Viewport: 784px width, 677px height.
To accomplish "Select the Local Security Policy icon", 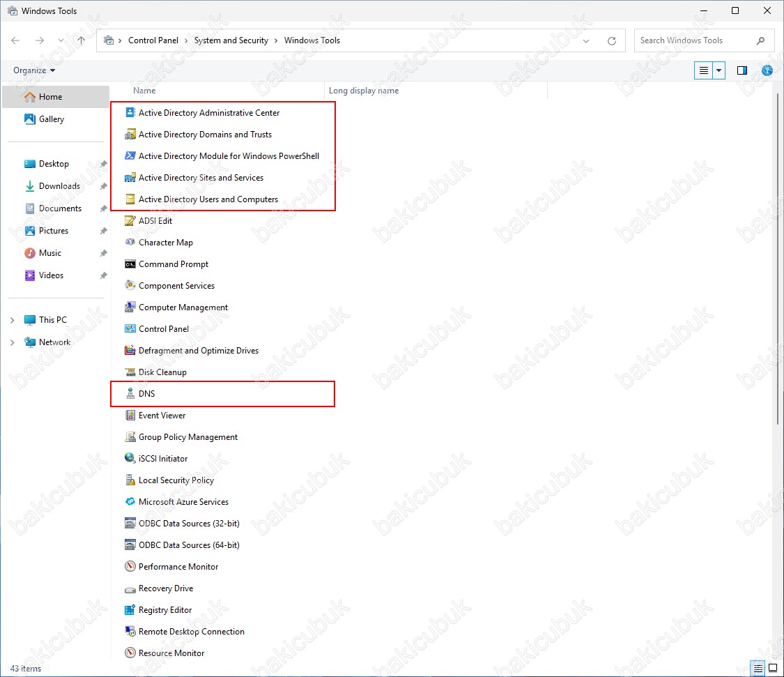I will pos(130,480).
